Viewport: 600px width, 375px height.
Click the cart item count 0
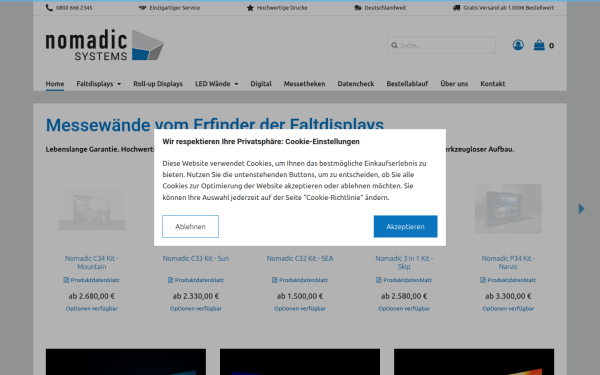[551, 46]
